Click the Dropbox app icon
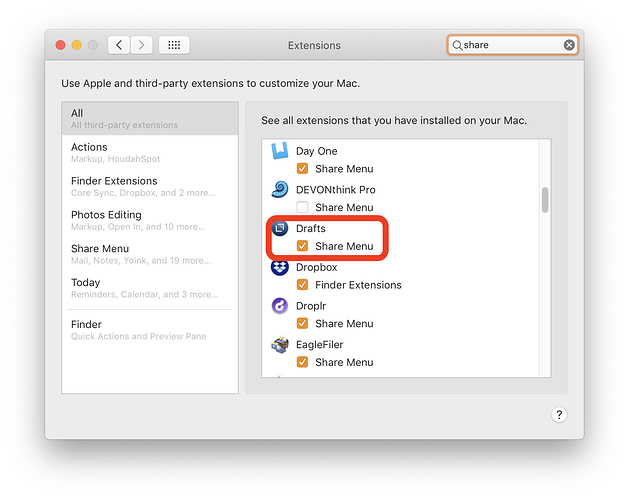629x499 pixels. point(280,268)
